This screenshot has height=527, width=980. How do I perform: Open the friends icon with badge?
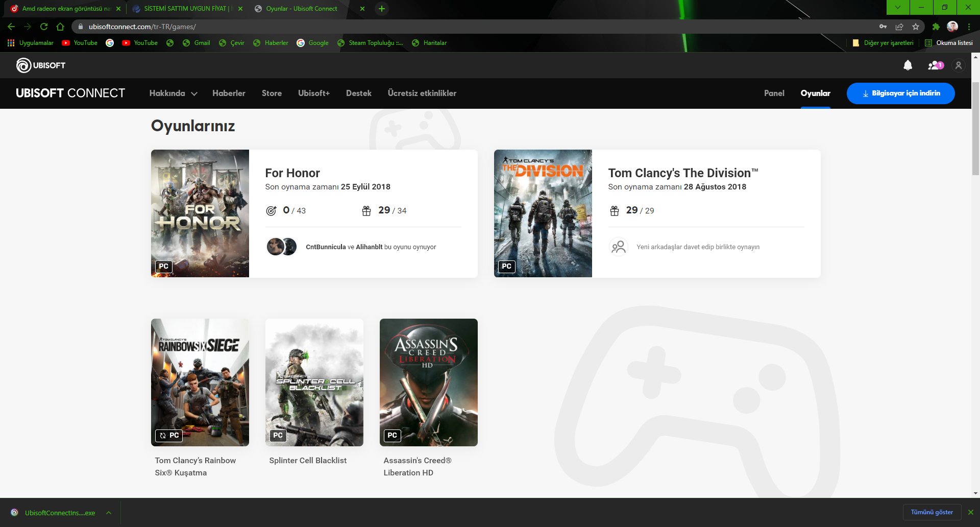pos(936,65)
